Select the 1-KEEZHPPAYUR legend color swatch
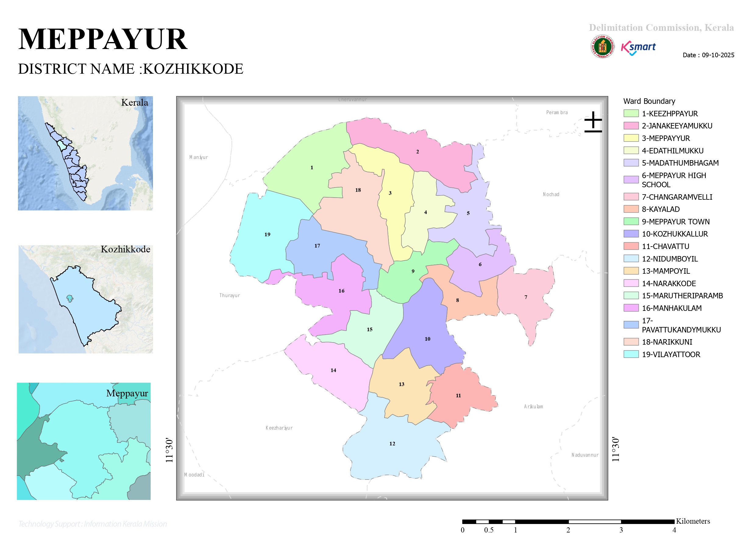The image size is (756, 534). (631, 114)
